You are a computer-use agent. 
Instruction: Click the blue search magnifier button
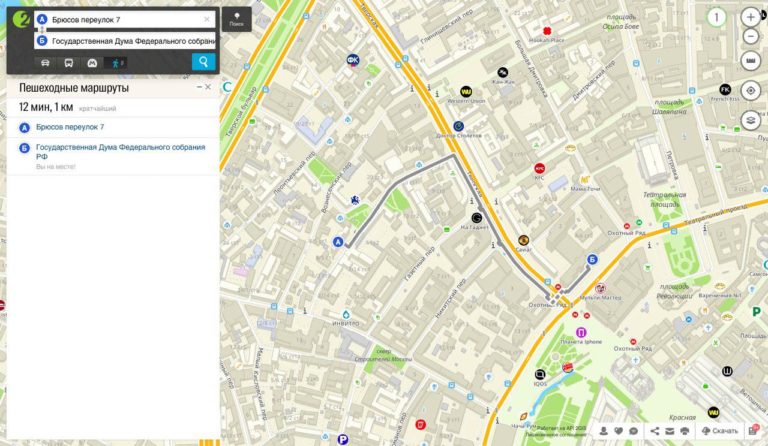pyautogui.click(x=203, y=62)
